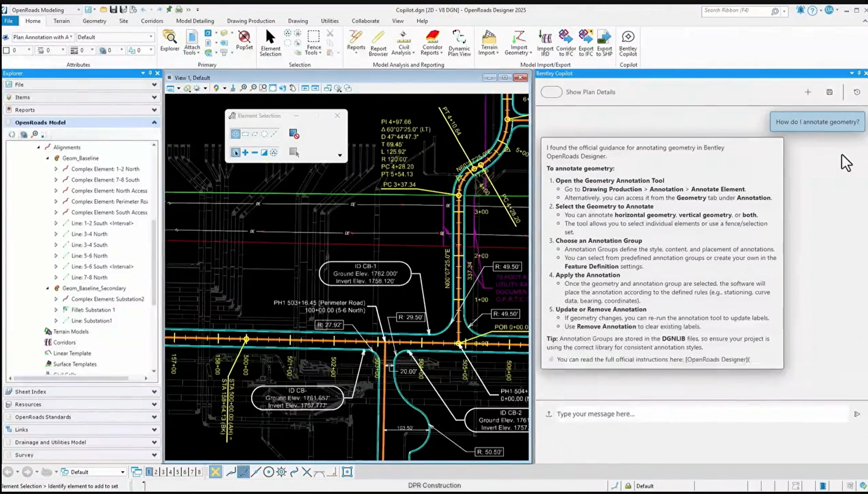Screen dimensions: 868x494
Task: Collapse the Geom_Baseline tree node
Action: pos(48,158)
